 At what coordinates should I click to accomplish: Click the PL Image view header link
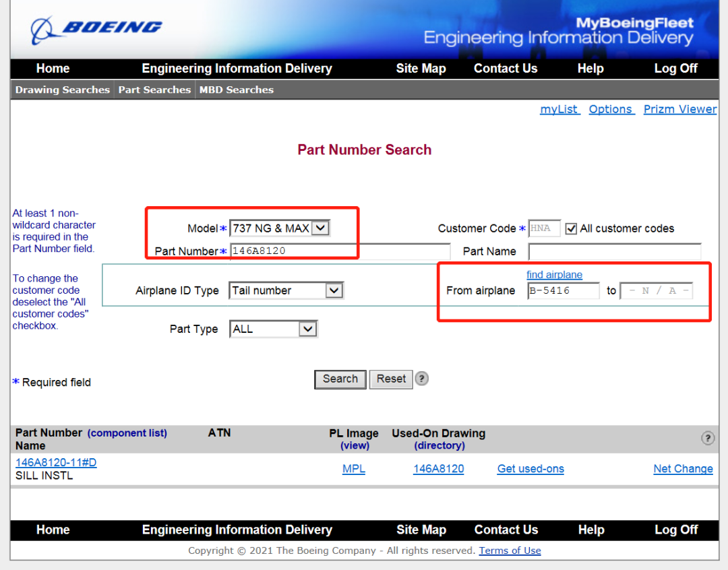[355, 445]
